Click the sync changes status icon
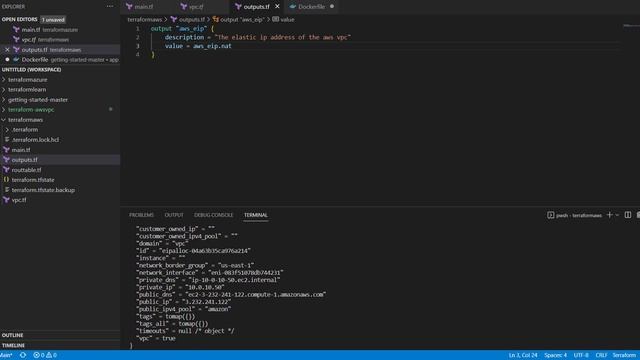This screenshot has height=360, width=640. tap(23, 355)
